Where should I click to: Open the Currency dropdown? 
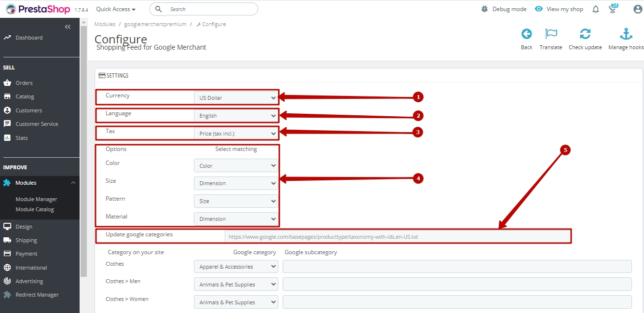[236, 98]
